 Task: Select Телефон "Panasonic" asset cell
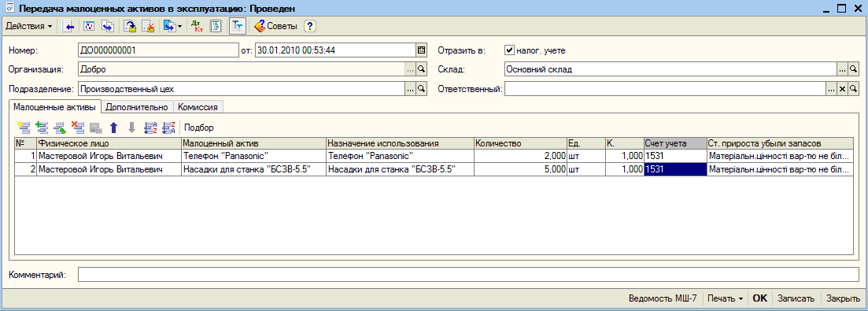(x=253, y=156)
